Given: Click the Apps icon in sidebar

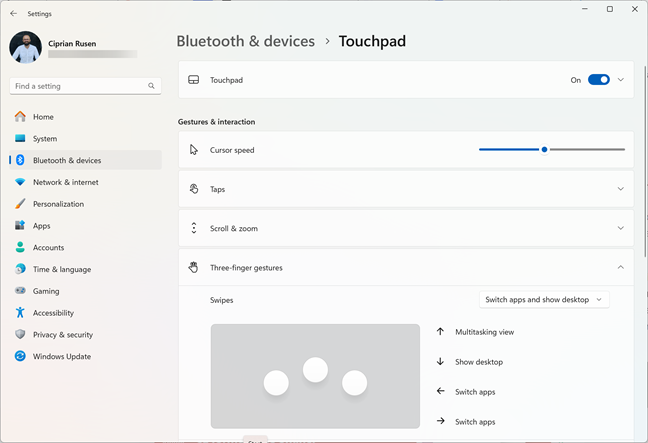Looking at the screenshot, I should click(x=20, y=225).
